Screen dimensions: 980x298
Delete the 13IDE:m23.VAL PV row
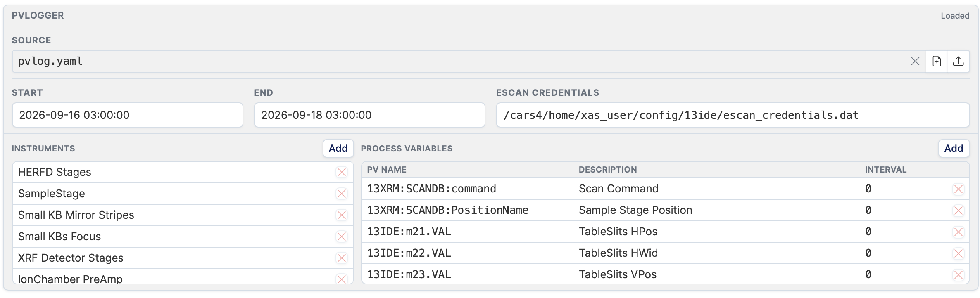(x=958, y=275)
